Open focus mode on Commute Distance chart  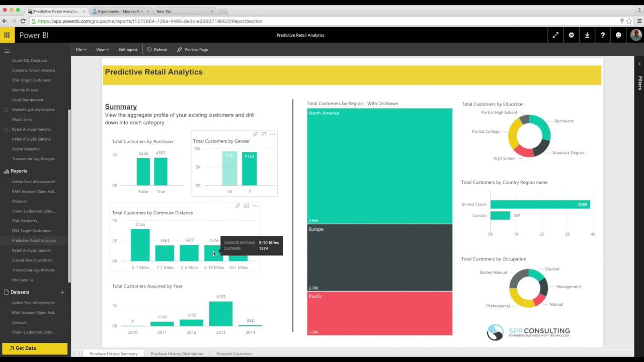click(x=247, y=206)
